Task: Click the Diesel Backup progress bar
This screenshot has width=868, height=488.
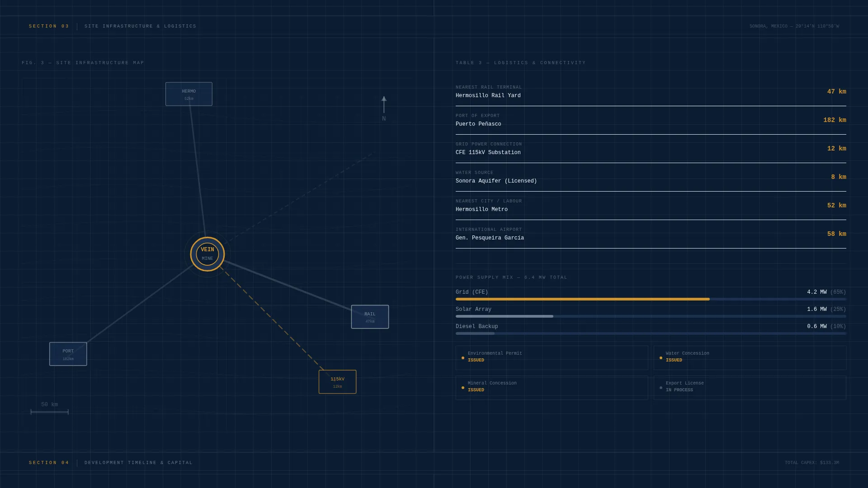Action: tap(651, 333)
